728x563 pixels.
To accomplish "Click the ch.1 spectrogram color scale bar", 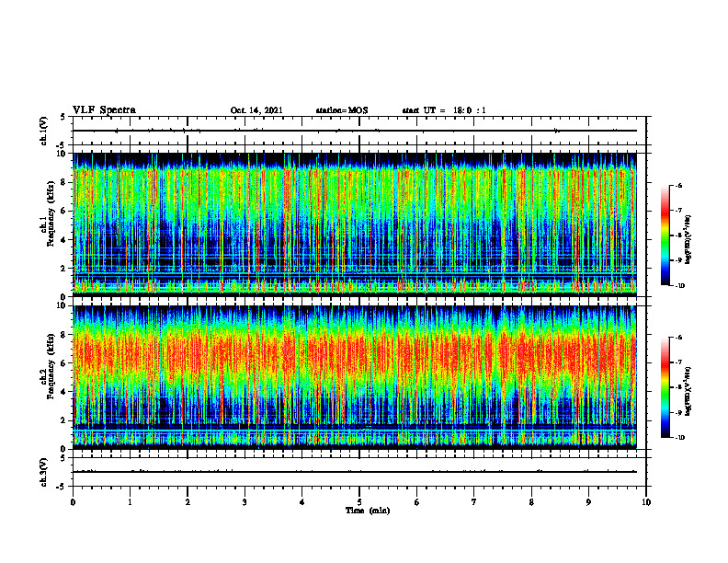I will (x=665, y=236).
